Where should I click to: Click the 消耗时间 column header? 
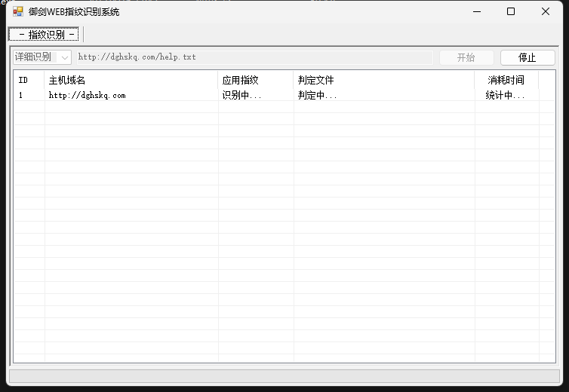(x=506, y=80)
